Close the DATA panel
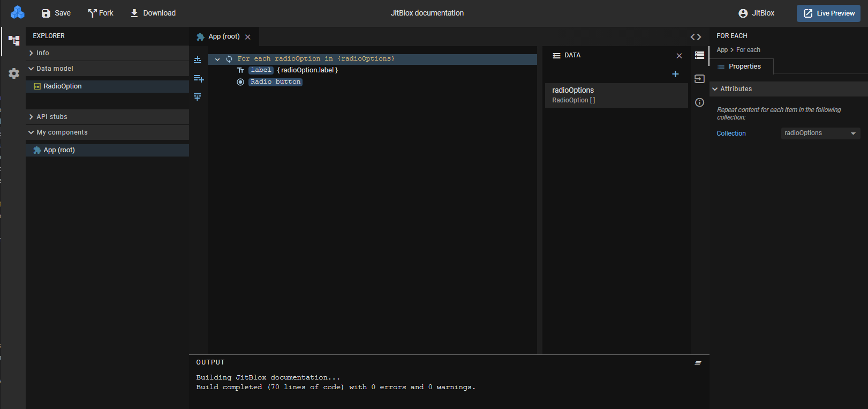 [679, 56]
